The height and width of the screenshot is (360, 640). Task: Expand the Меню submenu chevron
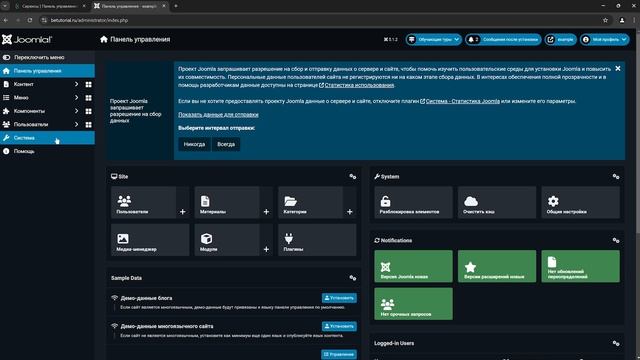pyautogui.click(x=76, y=98)
